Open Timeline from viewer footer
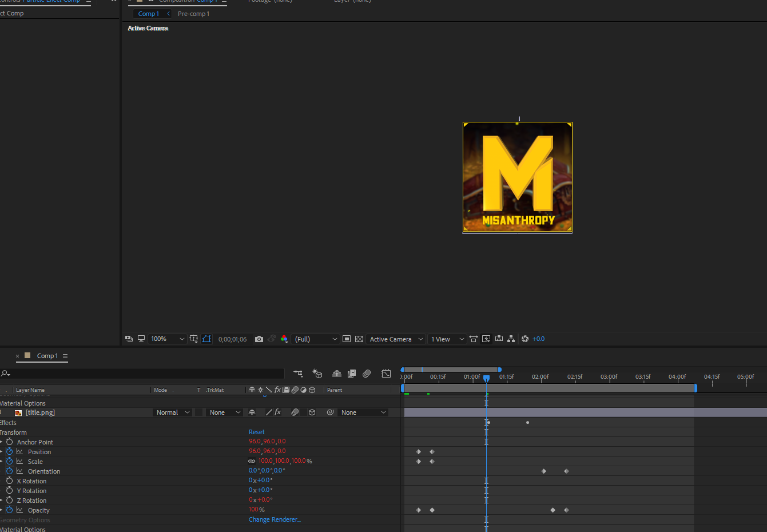This screenshot has width=767, height=532. pos(499,339)
